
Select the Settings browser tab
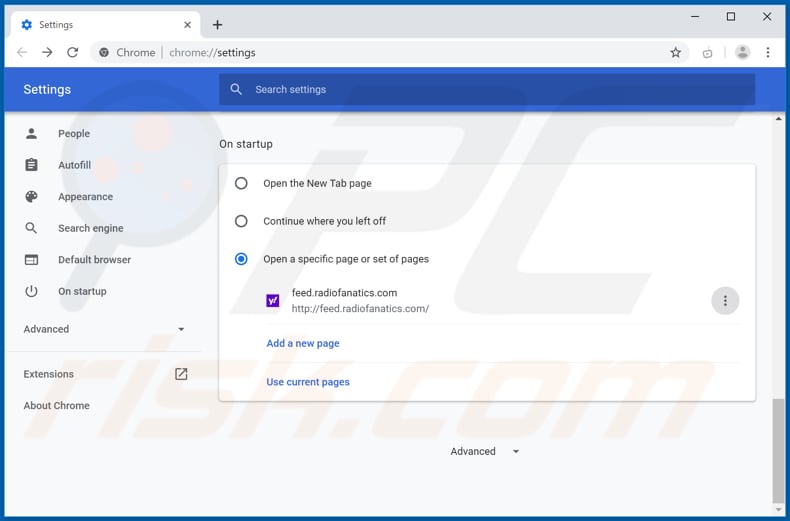(x=105, y=25)
